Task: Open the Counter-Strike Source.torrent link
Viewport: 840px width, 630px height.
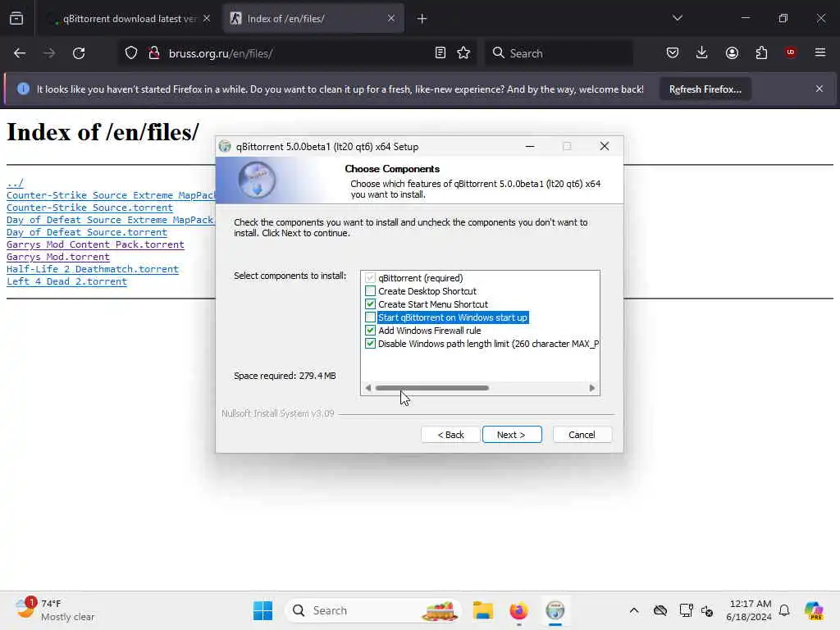Action: point(89,208)
